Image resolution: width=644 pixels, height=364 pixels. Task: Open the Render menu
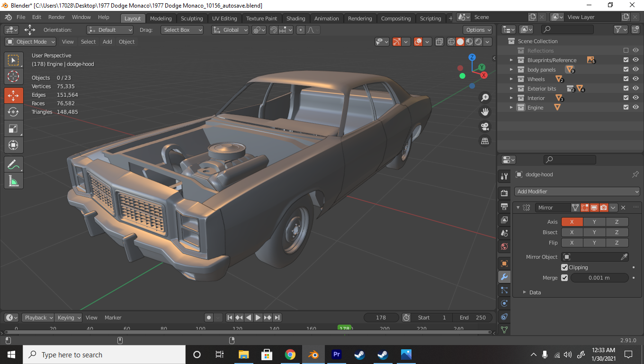(57, 17)
